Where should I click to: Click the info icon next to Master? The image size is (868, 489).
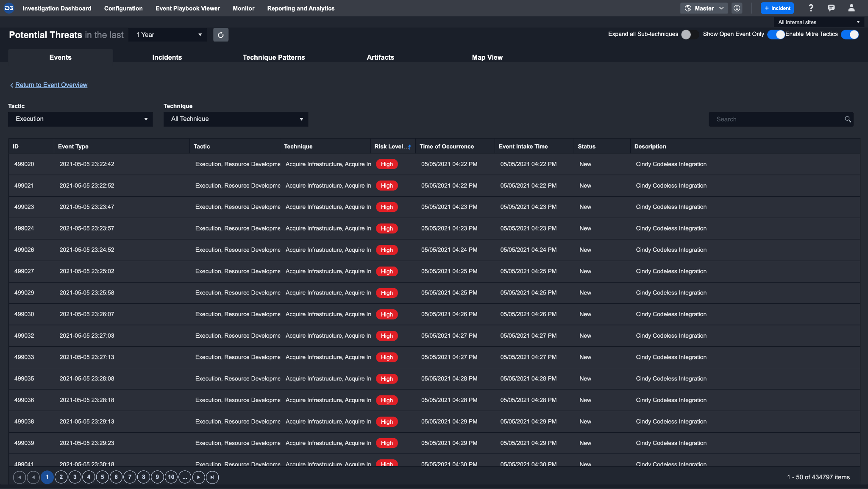pyautogui.click(x=737, y=8)
